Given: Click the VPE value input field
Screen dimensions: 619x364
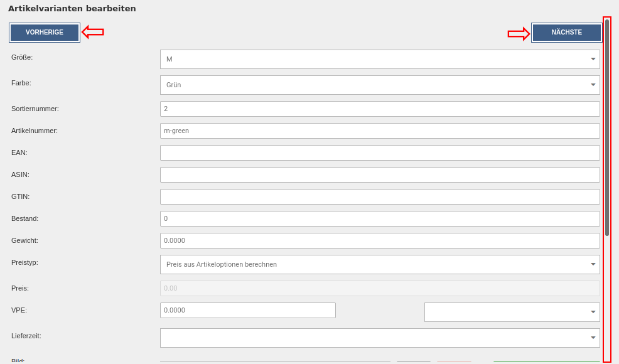Looking at the screenshot, I should tap(248, 311).
